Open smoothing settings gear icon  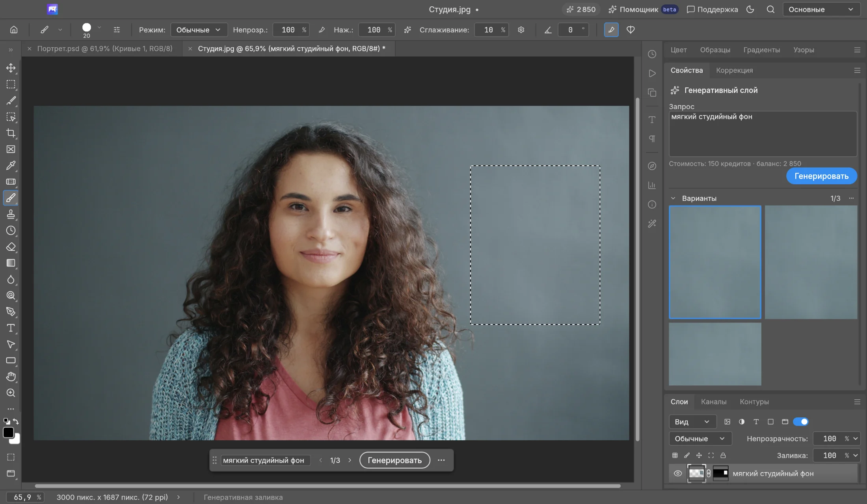(x=521, y=30)
